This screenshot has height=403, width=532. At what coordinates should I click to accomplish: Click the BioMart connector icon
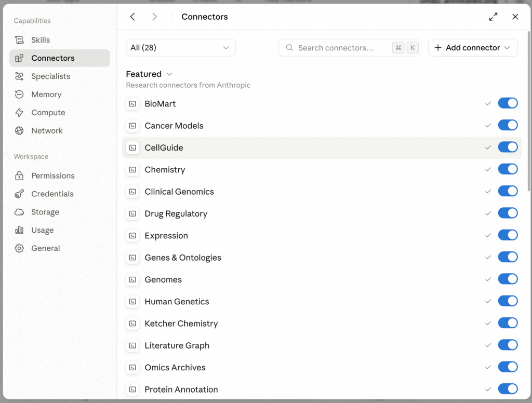[132, 104]
